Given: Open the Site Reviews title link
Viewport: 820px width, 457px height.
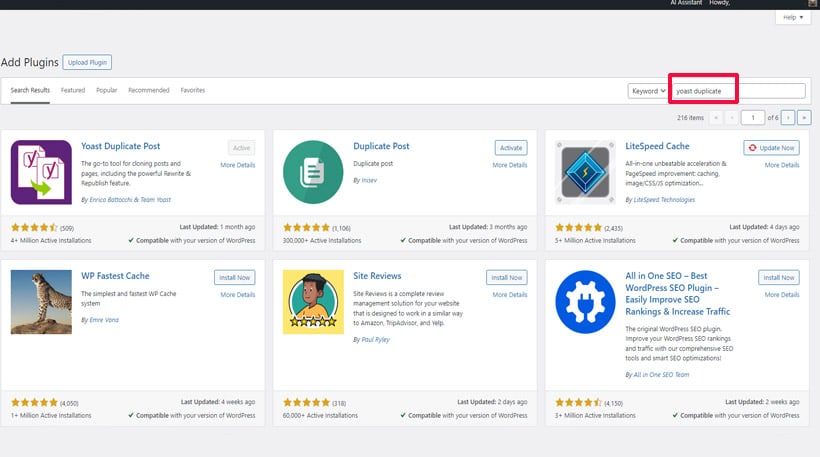Looking at the screenshot, I should coord(377,276).
